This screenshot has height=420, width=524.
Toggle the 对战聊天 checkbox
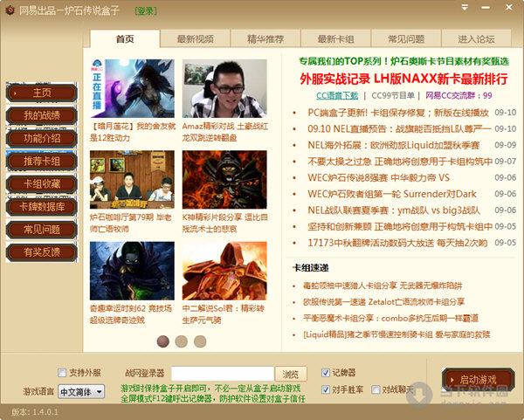(376, 389)
